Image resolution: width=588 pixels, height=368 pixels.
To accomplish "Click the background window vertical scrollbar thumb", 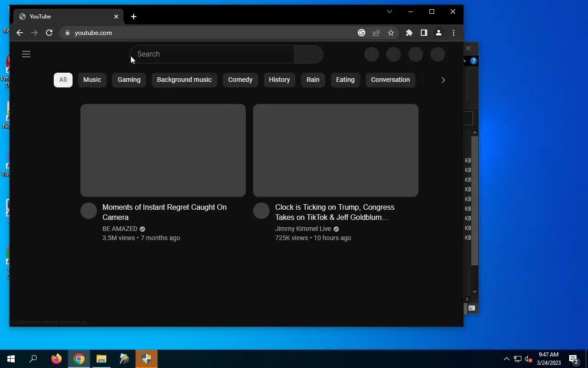I will tap(475, 201).
